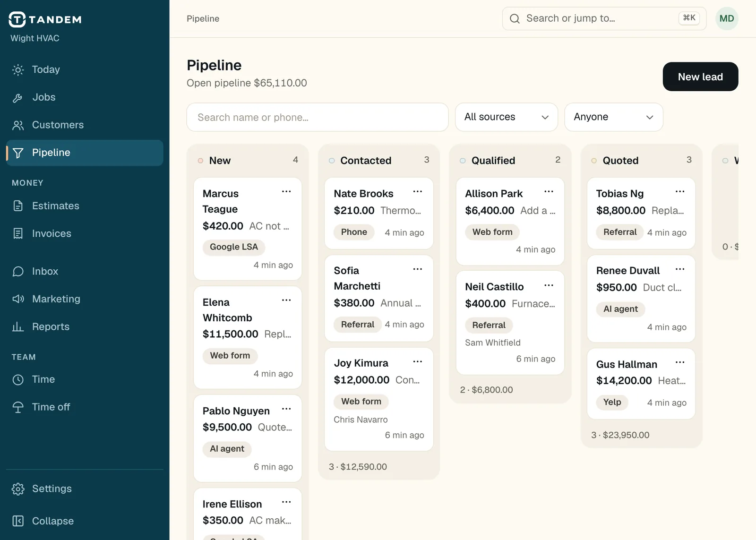Open more options on Elena Whitcomb card
Screen dimensions: 756x540
[x=286, y=300]
